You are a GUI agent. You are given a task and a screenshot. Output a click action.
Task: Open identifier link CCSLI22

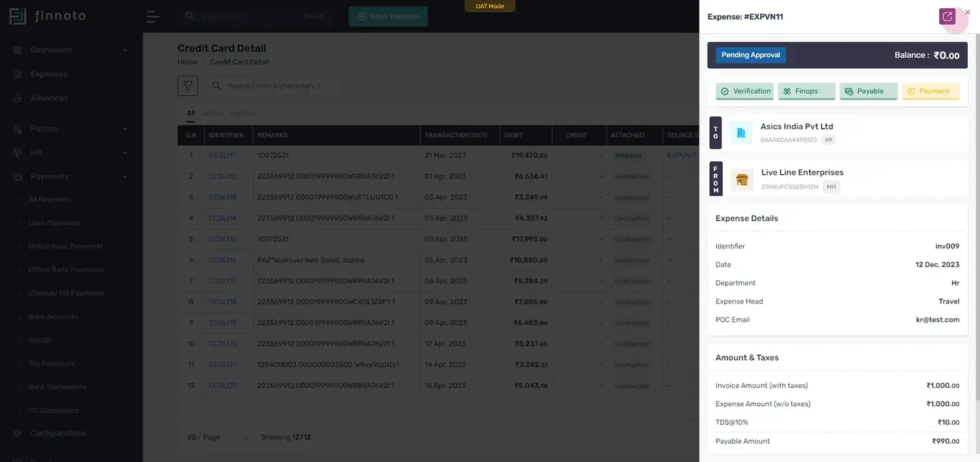pyautogui.click(x=223, y=386)
